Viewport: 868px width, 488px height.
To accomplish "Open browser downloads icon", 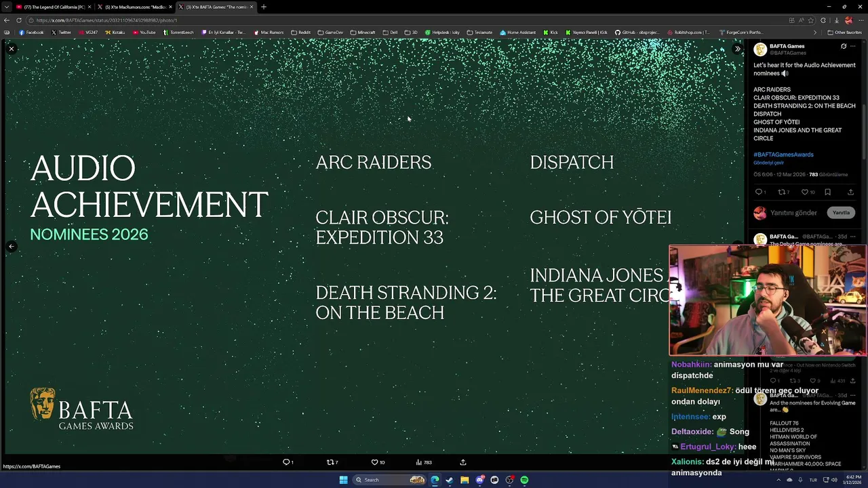I will (x=837, y=20).
